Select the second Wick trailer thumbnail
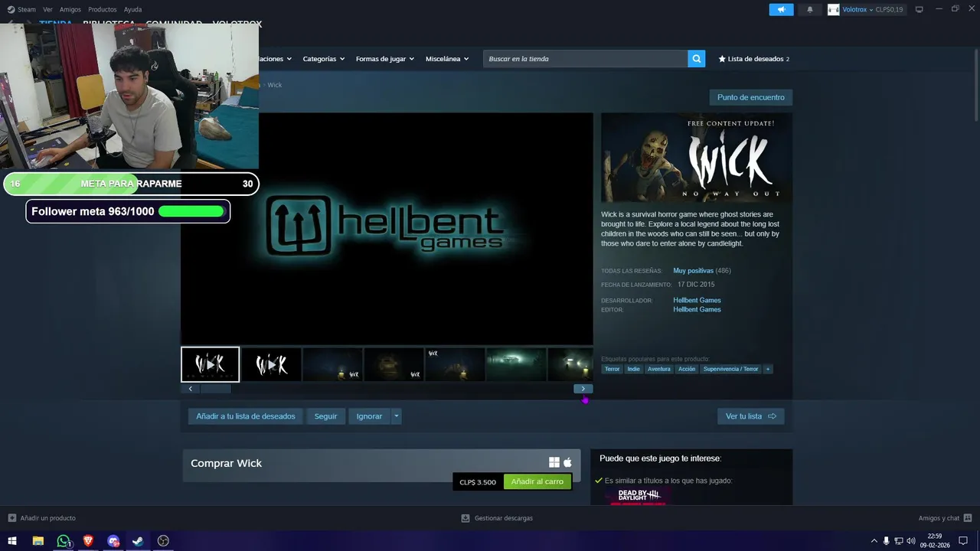 271,365
